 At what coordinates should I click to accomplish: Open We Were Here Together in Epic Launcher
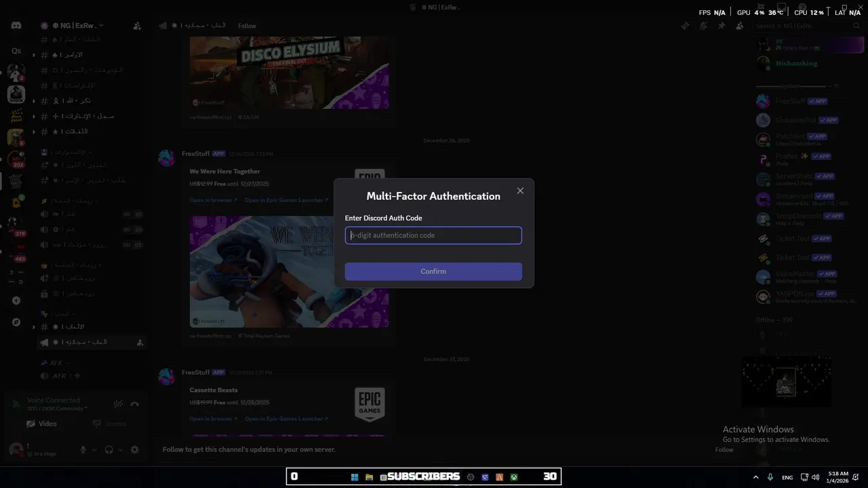pyautogui.click(x=286, y=200)
